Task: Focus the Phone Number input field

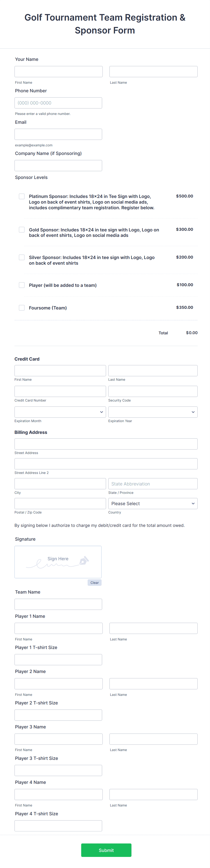Action: [58, 102]
